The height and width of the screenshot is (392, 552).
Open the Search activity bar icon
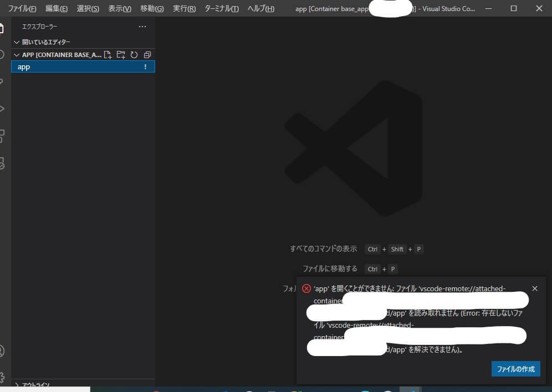[x=2, y=54]
